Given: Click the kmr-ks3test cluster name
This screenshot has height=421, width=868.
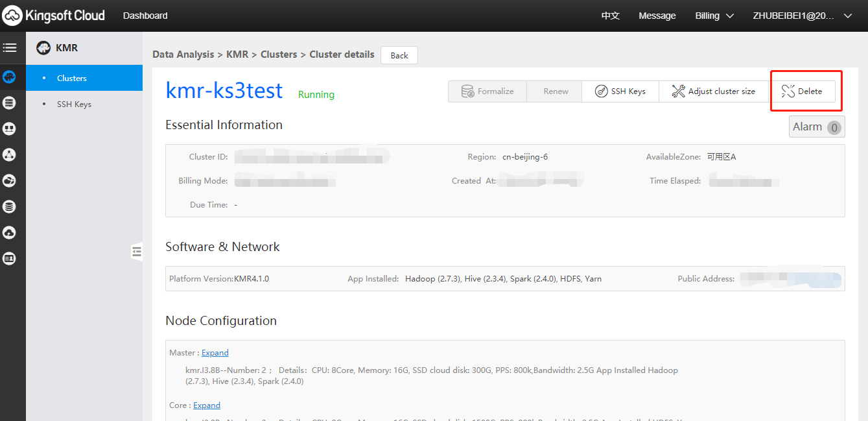Looking at the screenshot, I should (x=224, y=90).
